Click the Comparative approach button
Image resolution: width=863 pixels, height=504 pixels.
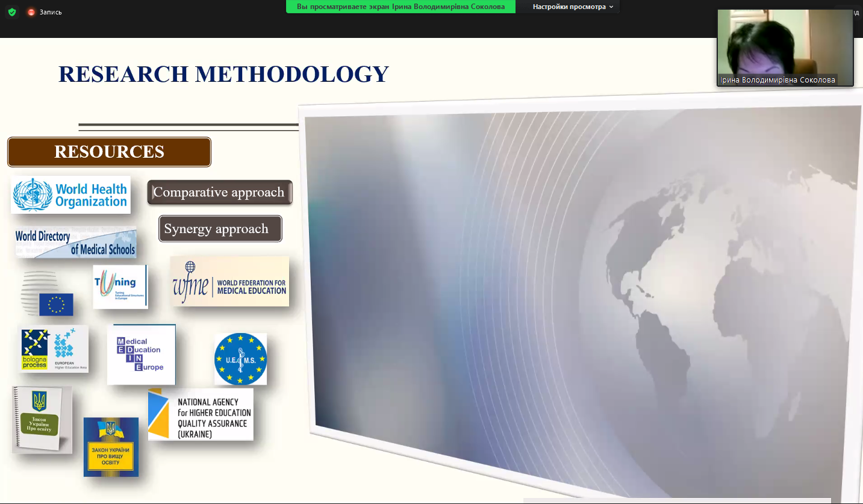click(x=220, y=193)
